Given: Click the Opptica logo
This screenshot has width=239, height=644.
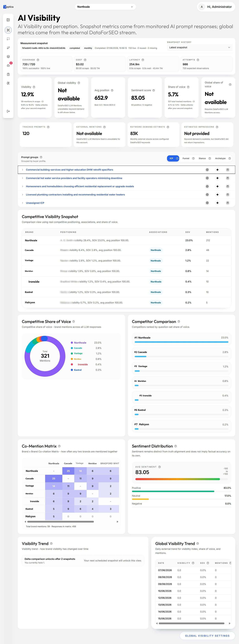Looking at the screenshot, I should pos(9,7).
